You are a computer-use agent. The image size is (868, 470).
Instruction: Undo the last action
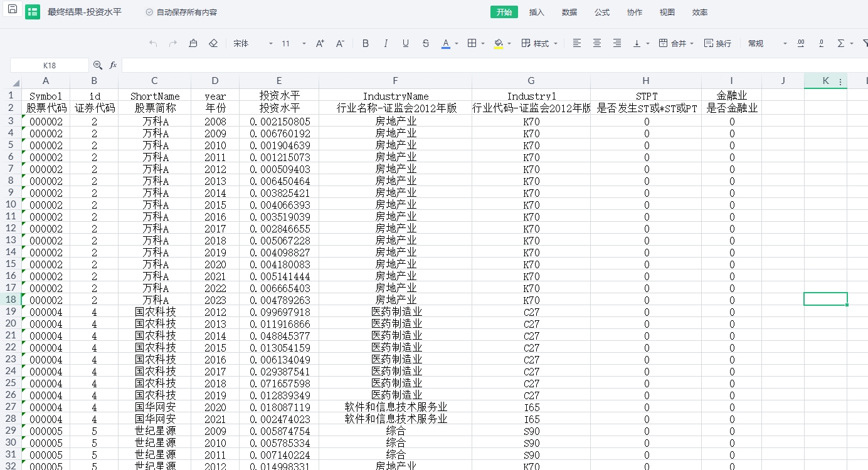153,43
